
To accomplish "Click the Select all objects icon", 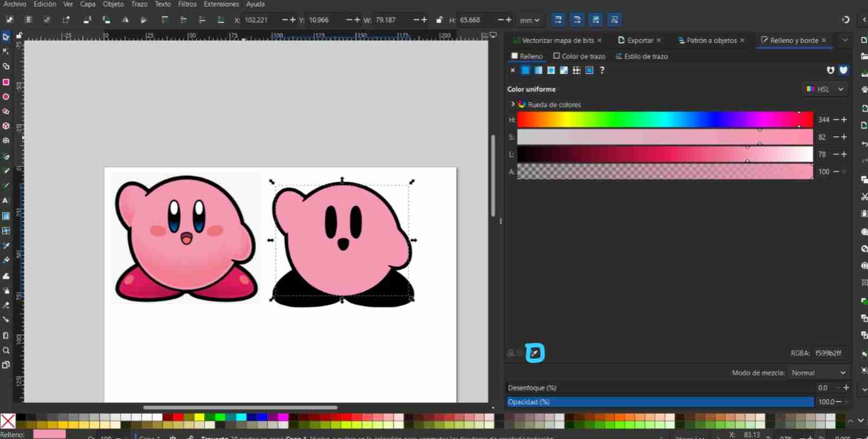I will coord(10,20).
